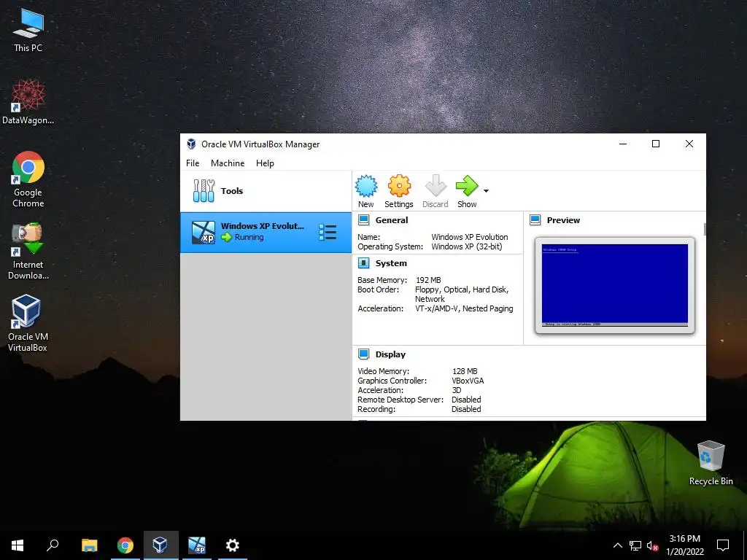Select the Tools entry with wrench icon
The height and width of the screenshot is (560, 747).
[266, 191]
